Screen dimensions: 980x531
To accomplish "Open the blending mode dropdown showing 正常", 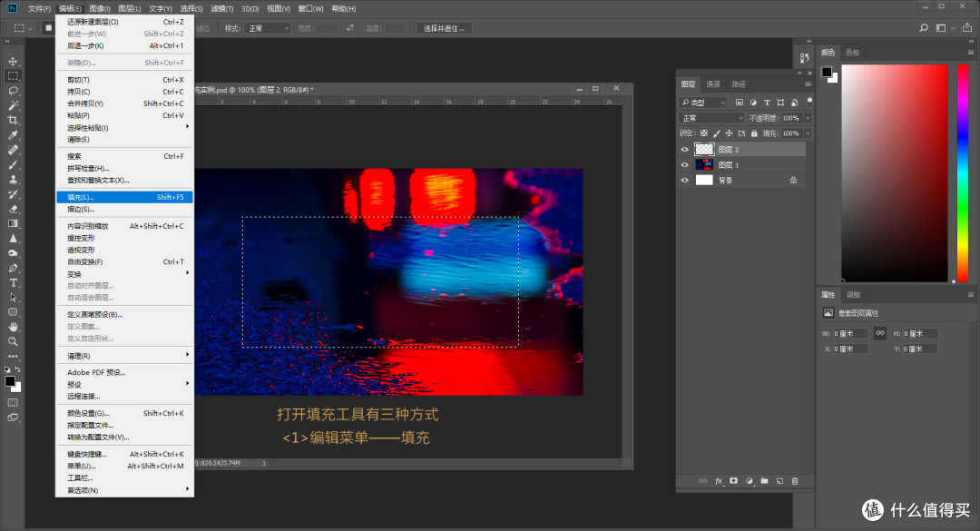I will (x=712, y=117).
